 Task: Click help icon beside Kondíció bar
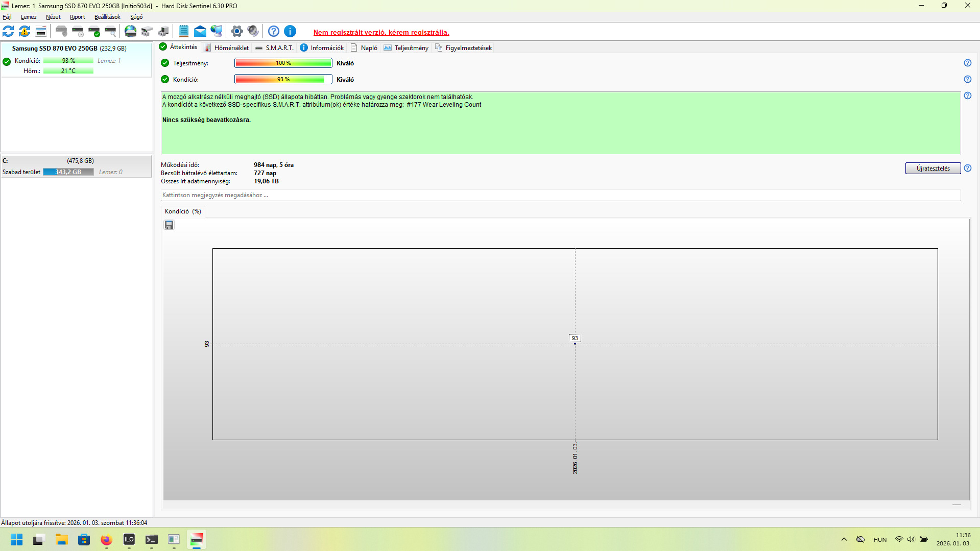(x=968, y=79)
